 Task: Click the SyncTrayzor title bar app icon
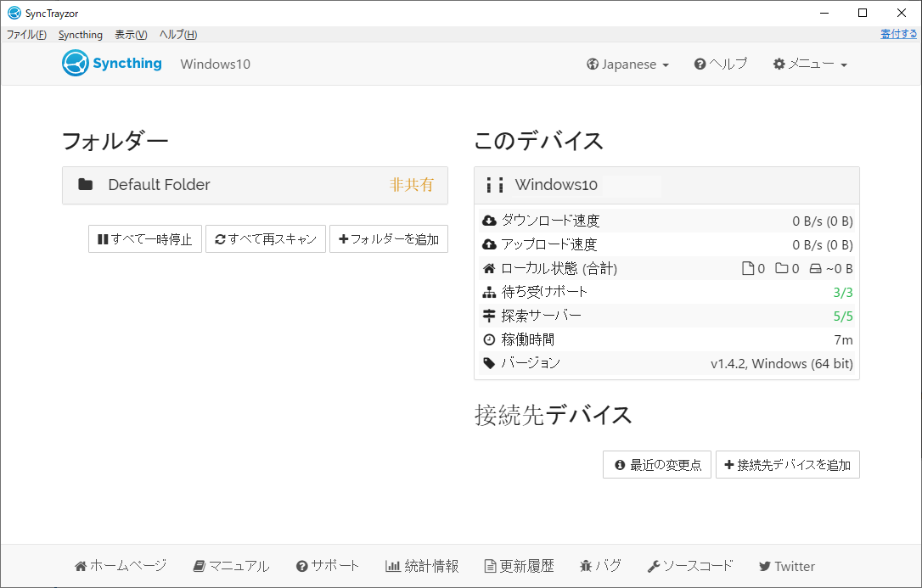14,13
